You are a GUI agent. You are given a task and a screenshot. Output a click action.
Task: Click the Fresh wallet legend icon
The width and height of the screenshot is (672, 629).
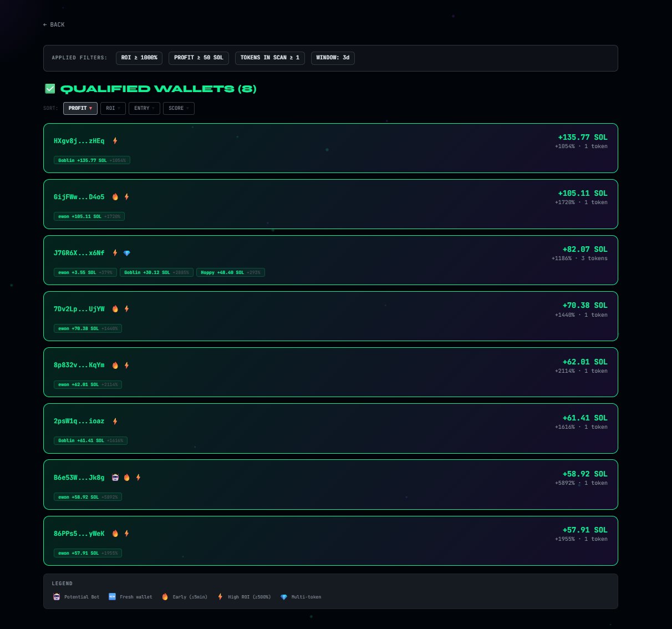click(112, 597)
